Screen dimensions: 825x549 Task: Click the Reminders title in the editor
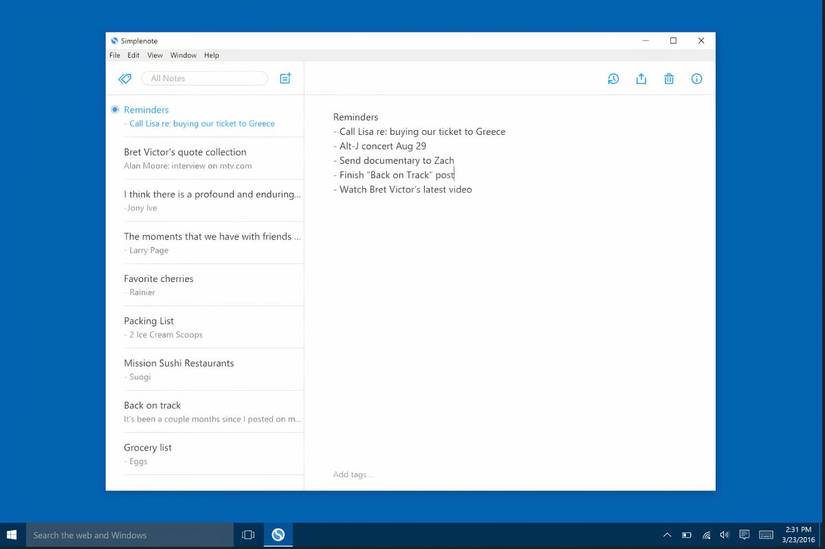pos(356,117)
